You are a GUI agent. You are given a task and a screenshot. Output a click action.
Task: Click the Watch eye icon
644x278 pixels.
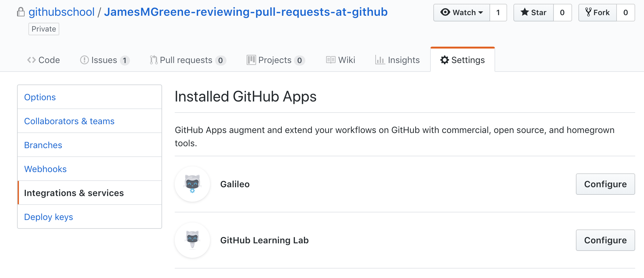click(445, 12)
